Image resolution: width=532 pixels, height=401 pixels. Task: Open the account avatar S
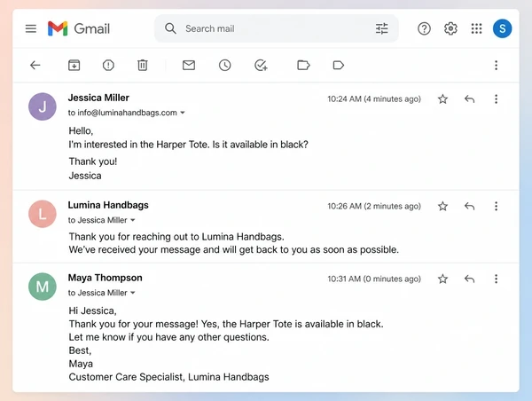click(x=502, y=28)
